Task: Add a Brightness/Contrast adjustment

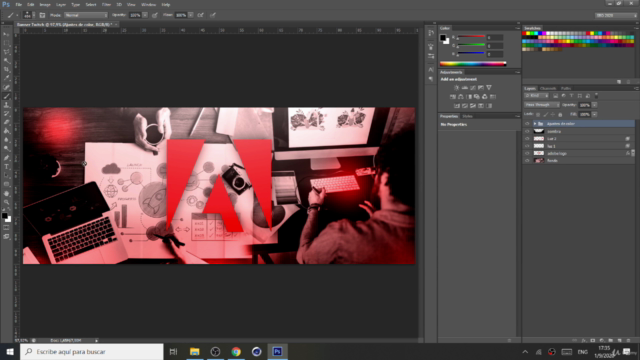Action: tap(457, 88)
